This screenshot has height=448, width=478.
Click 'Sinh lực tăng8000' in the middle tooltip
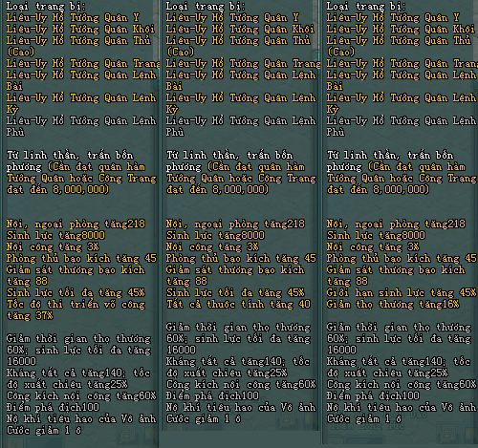click(215, 236)
